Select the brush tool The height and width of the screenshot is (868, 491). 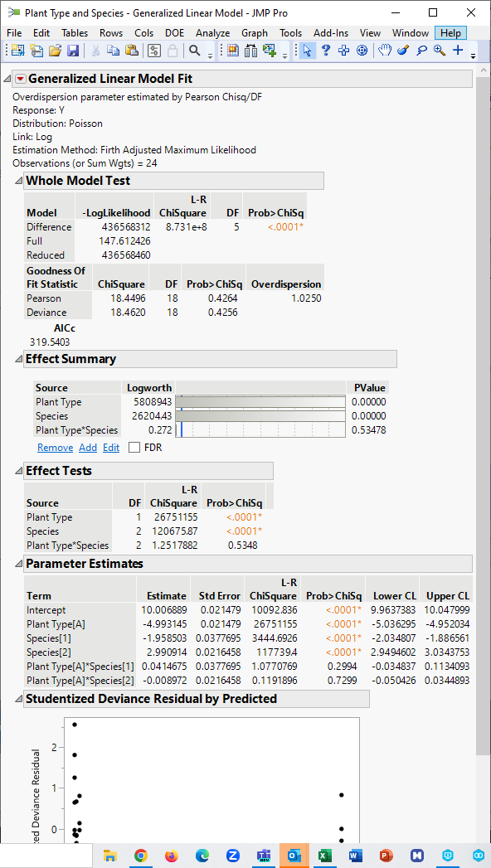coord(403,51)
